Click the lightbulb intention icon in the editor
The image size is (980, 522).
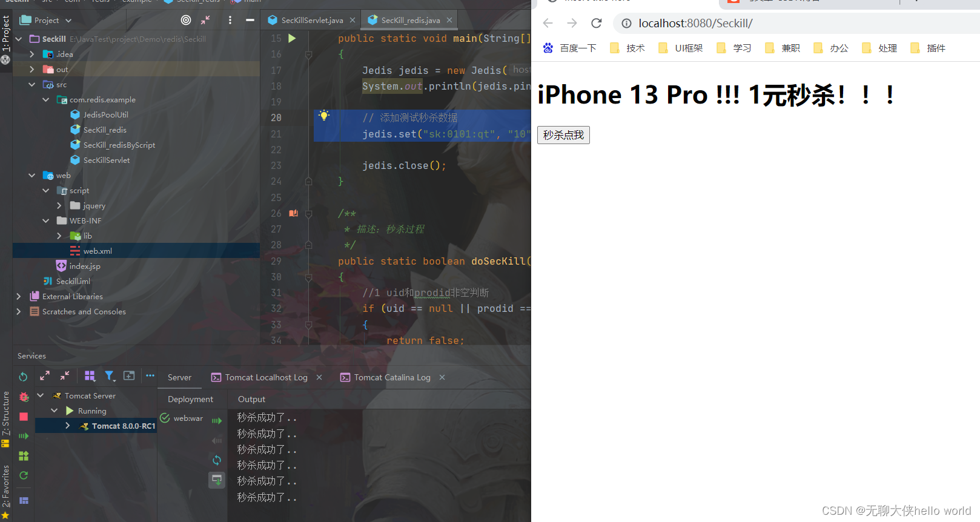click(x=324, y=115)
